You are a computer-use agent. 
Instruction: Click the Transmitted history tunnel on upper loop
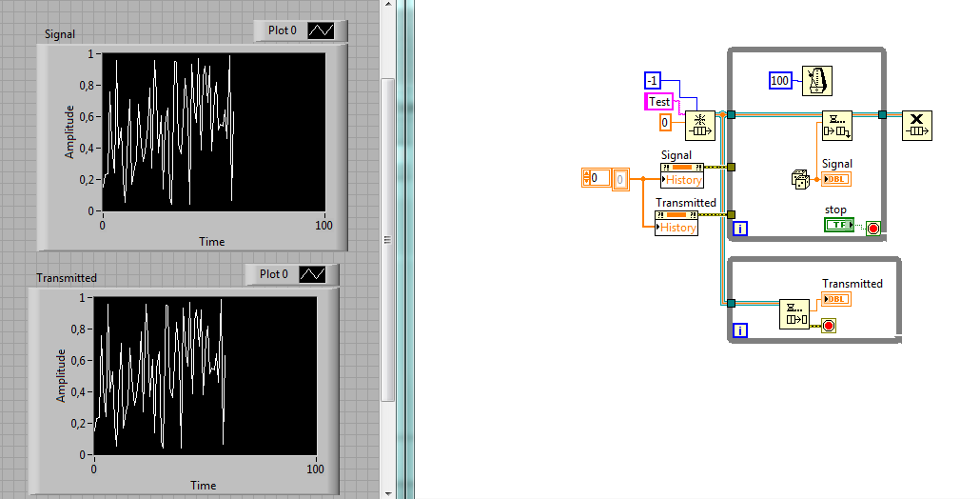pos(732,214)
